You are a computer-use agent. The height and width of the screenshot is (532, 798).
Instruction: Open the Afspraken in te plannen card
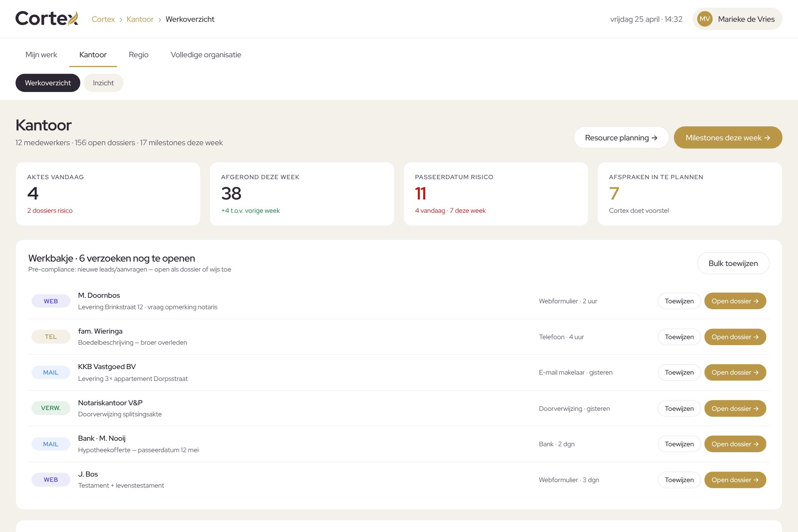click(690, 194)
